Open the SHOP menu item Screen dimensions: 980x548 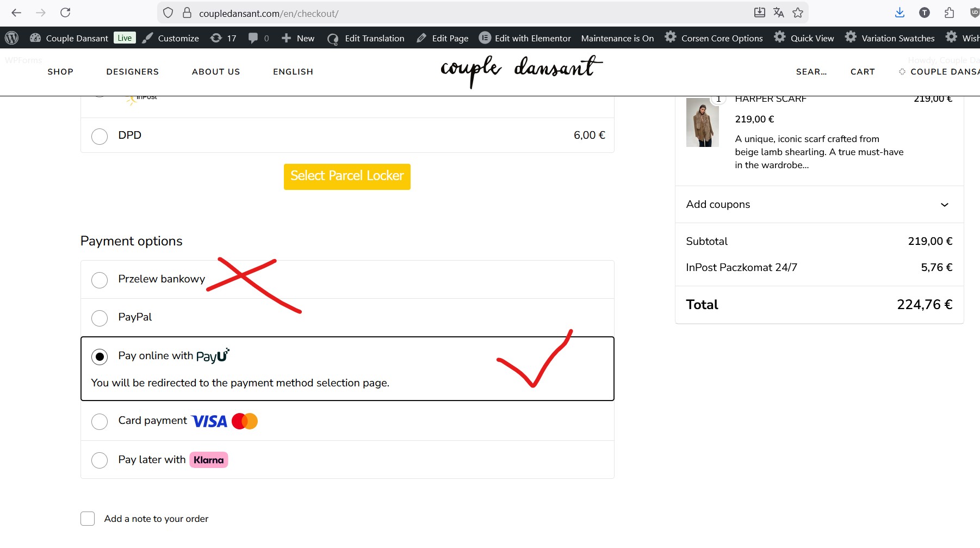[x=60, y=72]
